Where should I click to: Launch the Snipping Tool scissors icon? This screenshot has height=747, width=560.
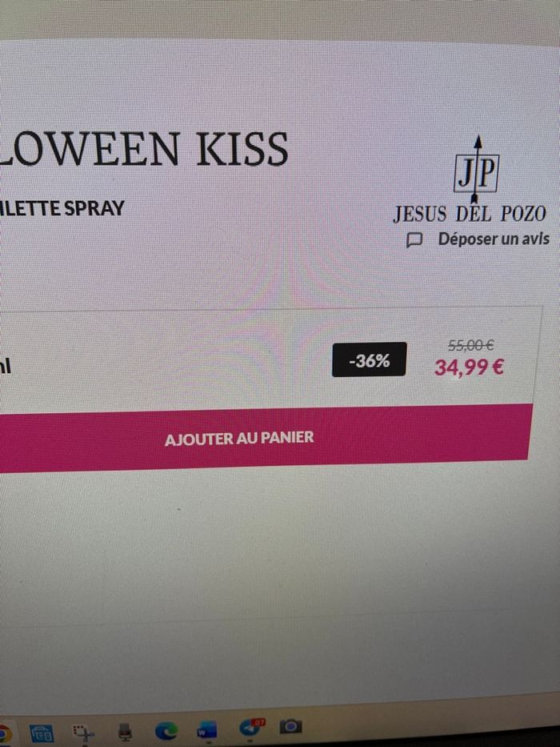[83, 733]
